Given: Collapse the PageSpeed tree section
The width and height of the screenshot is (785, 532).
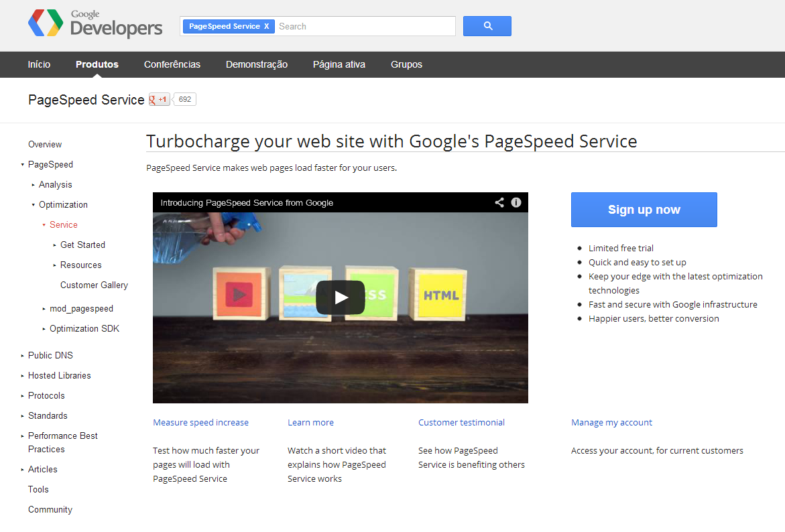Looking at the screenshot, I should [x=22, y=165].
